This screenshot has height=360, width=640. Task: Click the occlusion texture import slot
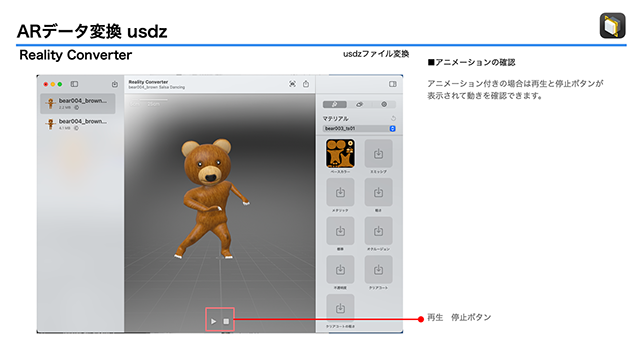coord(378,231)
